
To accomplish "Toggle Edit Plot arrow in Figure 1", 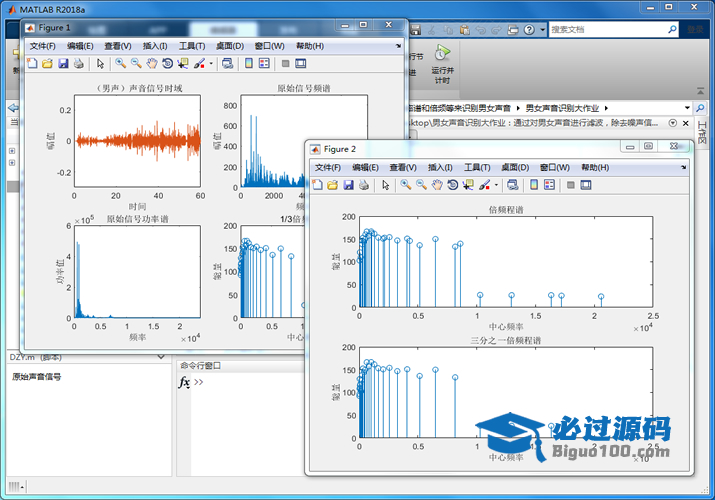I will point(100,64).
